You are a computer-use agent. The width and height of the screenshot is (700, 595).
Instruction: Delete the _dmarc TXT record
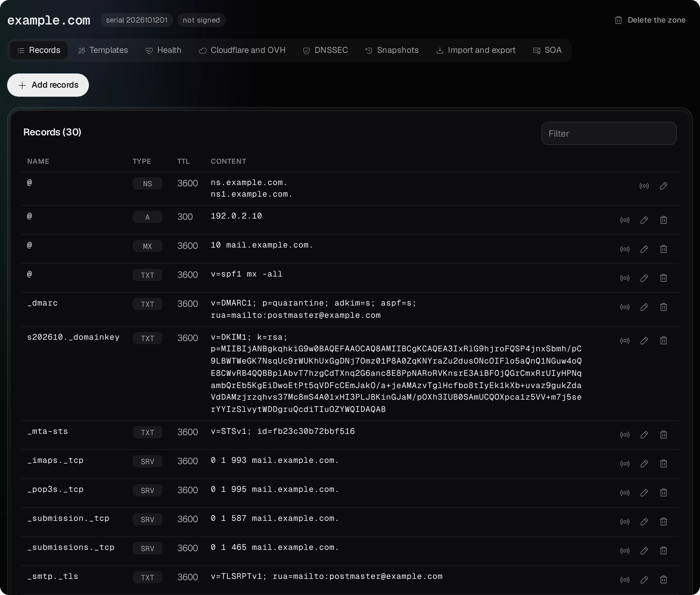pos(664,307)
